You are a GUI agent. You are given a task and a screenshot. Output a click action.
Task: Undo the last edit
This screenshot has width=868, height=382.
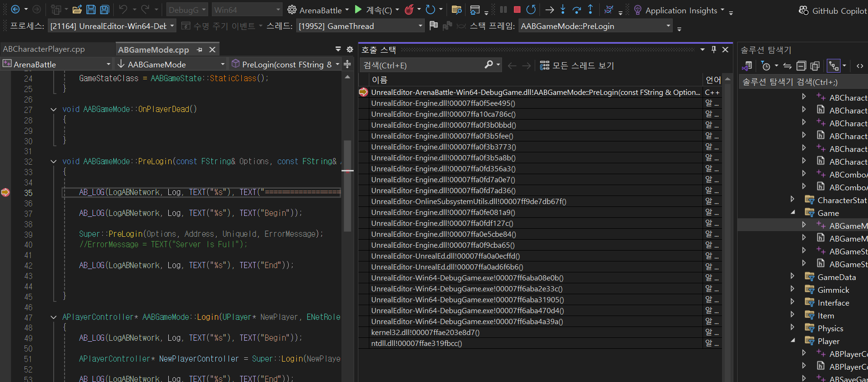123,9
